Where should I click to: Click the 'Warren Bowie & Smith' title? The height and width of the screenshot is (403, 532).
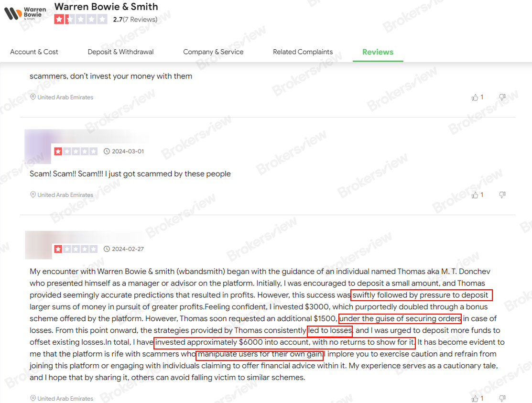pos(106,7)
